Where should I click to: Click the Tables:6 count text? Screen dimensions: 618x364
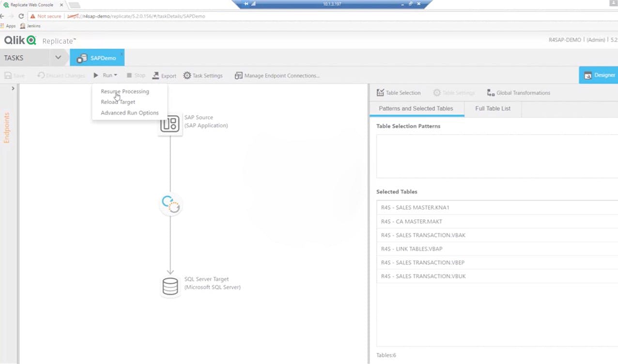386,355
